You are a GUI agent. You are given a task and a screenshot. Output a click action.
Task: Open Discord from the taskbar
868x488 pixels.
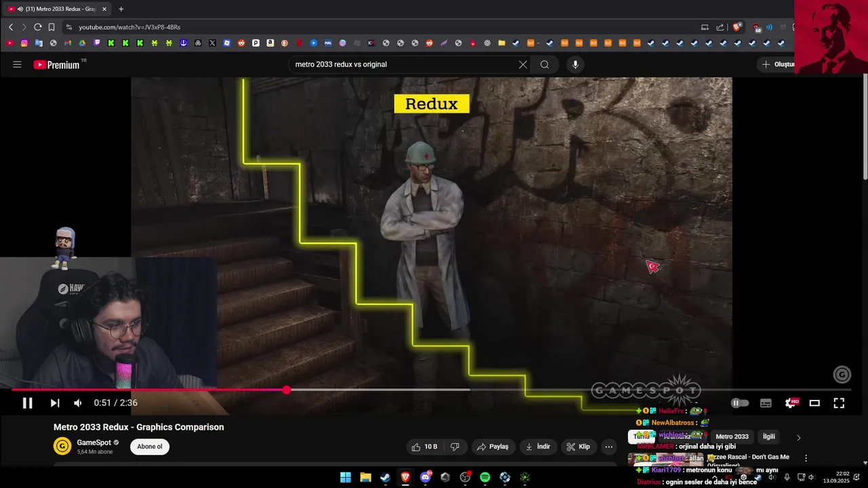(x=425, y=477)
